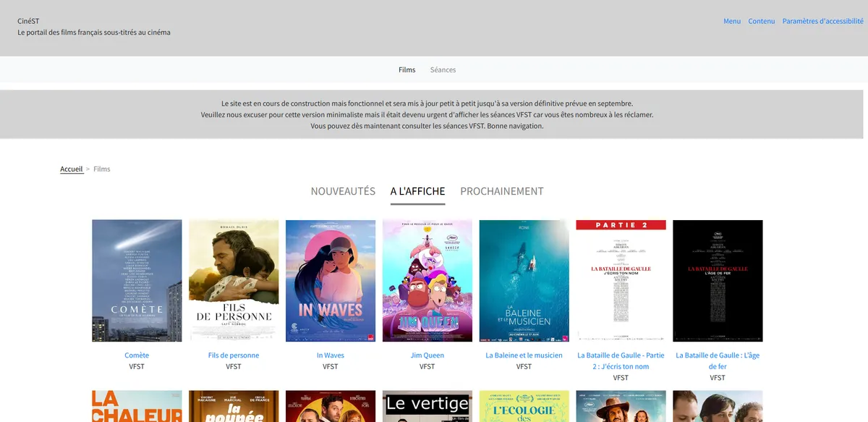The height and width of the screenshot is (422, 868).
Task: Open Paramètres d'accessibilité
Action: (823, 21)
